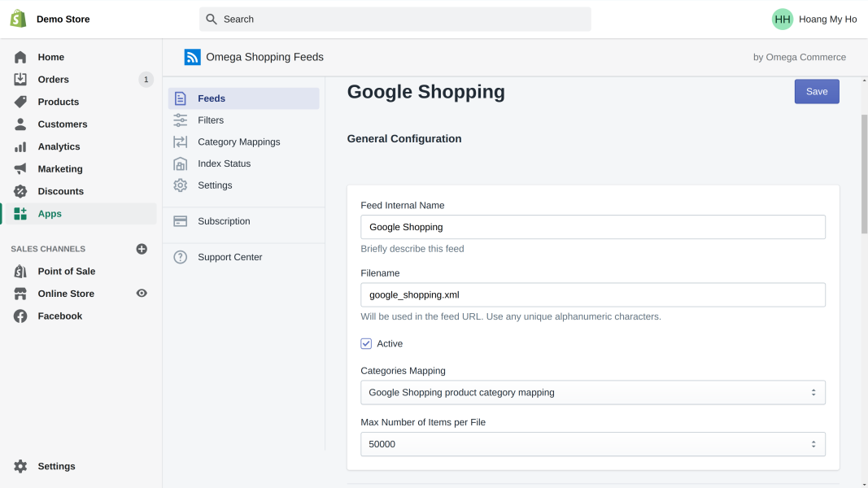The image size is (868, 488).
Task: Open the Category Mappings menu item
Action: (x=244, y=142)
